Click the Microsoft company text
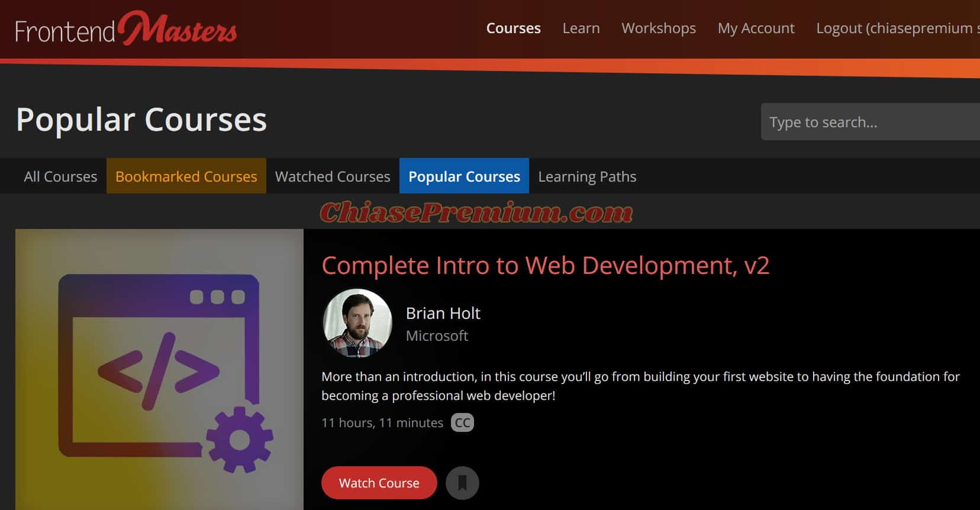 tap(437, 336)
